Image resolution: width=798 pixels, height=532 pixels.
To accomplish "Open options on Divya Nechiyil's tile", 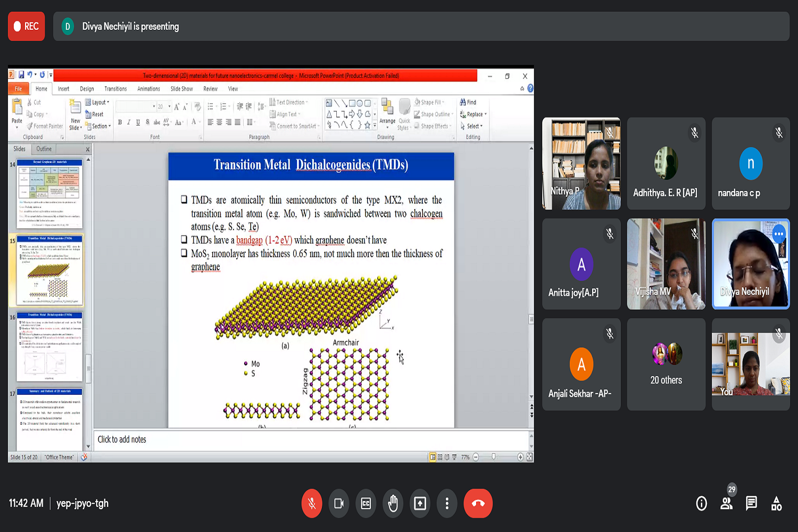I will (779, 234).
